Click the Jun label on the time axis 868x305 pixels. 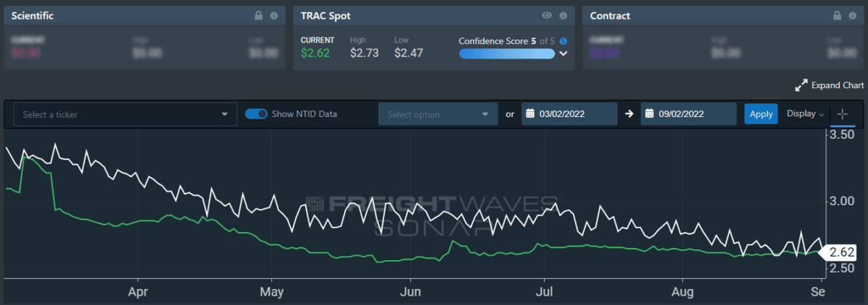pyautogui.click(x=410, y=293)
